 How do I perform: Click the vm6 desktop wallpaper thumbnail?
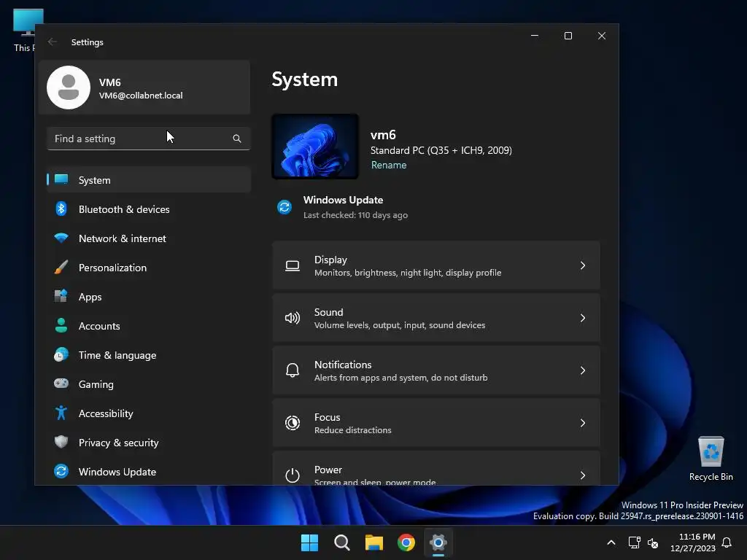pyautogui.click(x=315, y=146)
